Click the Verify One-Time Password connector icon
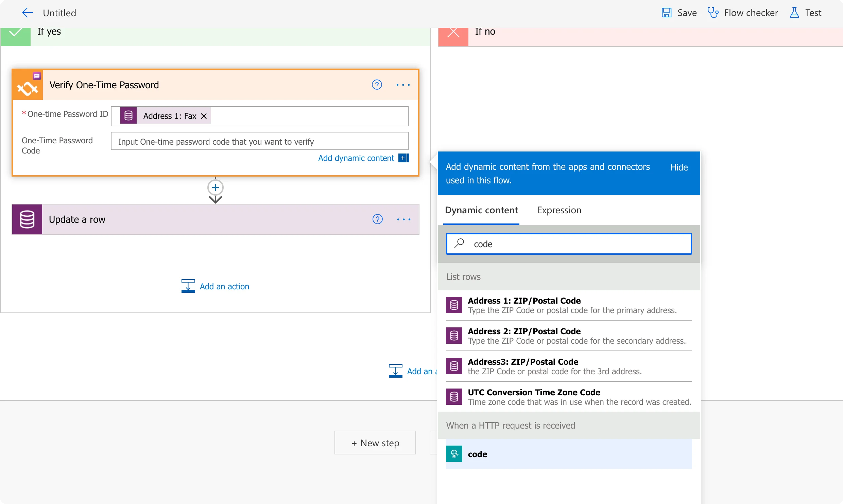The width and height of the screenshot is (843, 504). pos(28,84)
